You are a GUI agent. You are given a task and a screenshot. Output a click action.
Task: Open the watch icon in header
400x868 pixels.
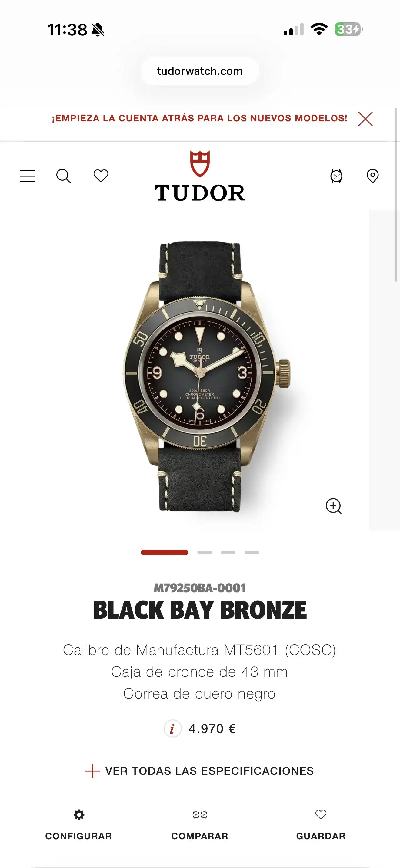pos(336,176)
